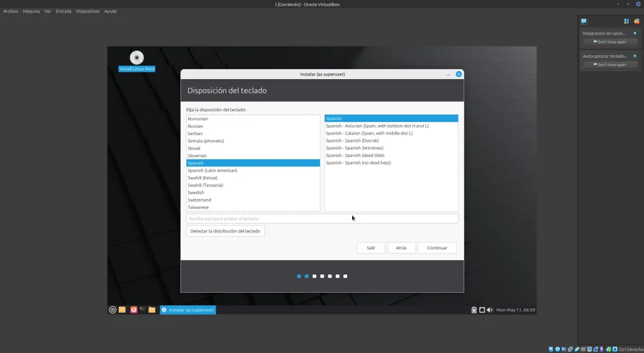Screen dimensions: 644x353
Task: Go back with the Atrás button
Action: click(x=401, y=247)
